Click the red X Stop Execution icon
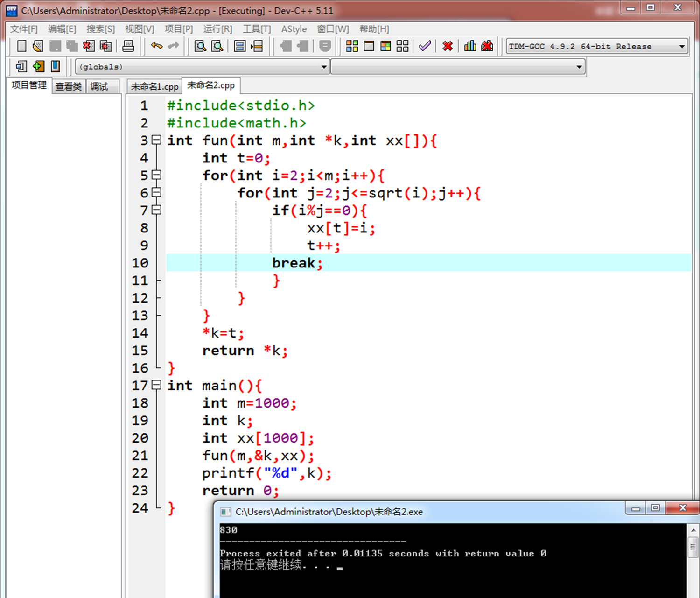Screen dimensions: 700x598 448,46
